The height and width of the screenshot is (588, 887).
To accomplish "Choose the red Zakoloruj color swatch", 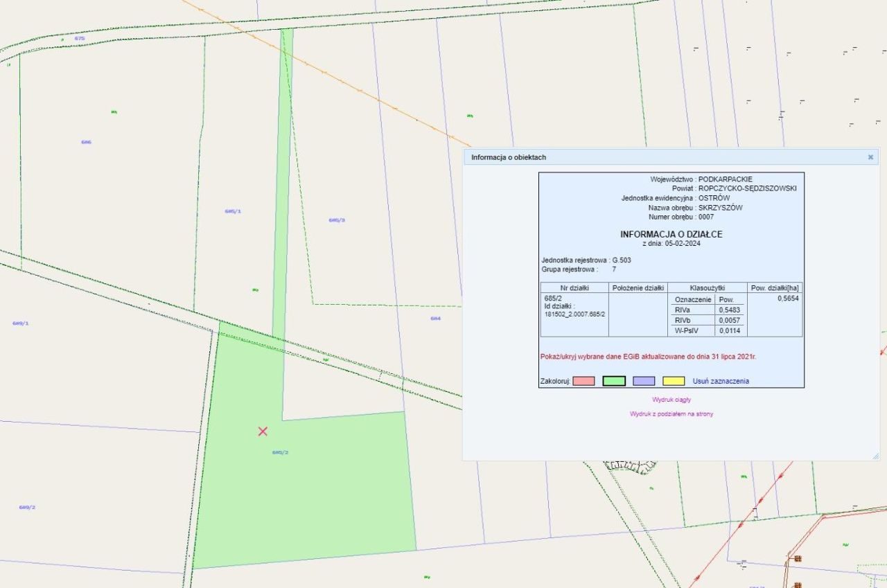I will (583, 381).
